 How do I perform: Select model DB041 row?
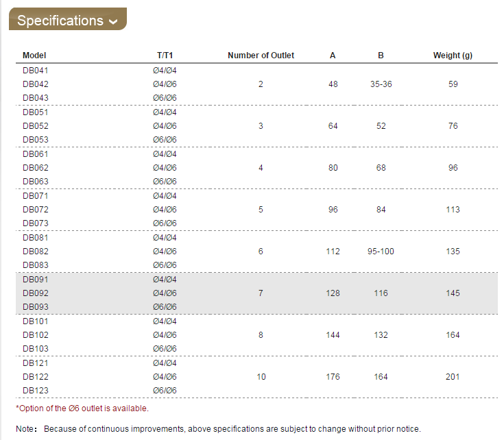pyautogui.click(x=36, y=71)
